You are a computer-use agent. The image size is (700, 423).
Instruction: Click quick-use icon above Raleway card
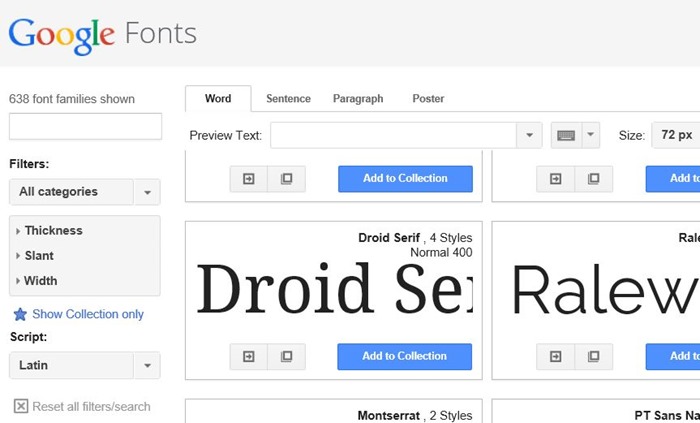click(555, 179)
